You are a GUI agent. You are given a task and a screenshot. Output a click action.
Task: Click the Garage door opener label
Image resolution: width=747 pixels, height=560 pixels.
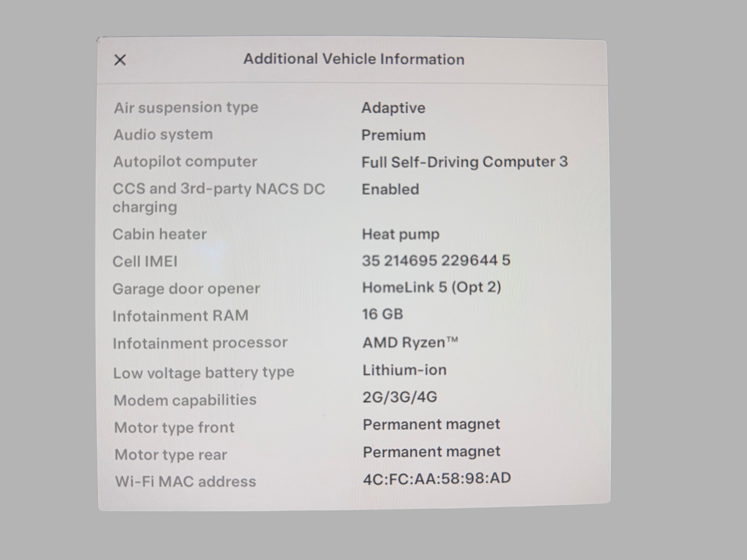(x=186, y=289)
